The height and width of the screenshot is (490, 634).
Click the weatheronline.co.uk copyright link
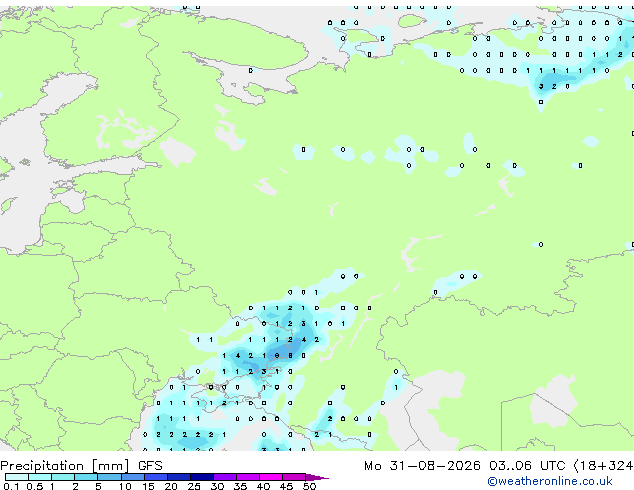(x=550, y=481)
